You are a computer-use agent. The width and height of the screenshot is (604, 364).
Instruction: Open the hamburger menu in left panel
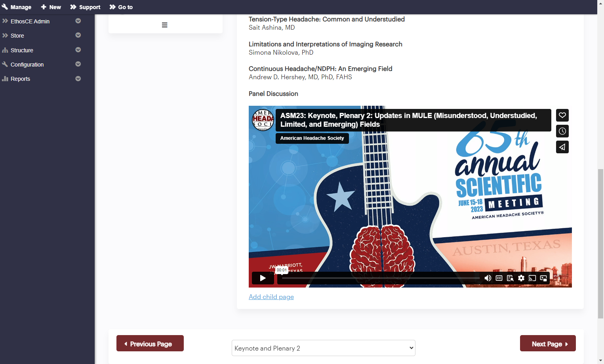[165, 25]
